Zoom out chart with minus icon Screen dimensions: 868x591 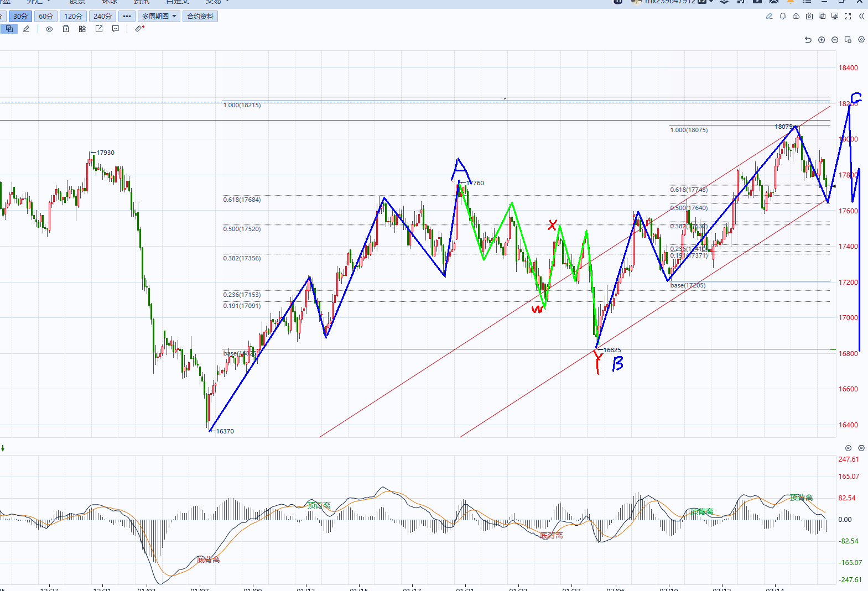[835, 40]
